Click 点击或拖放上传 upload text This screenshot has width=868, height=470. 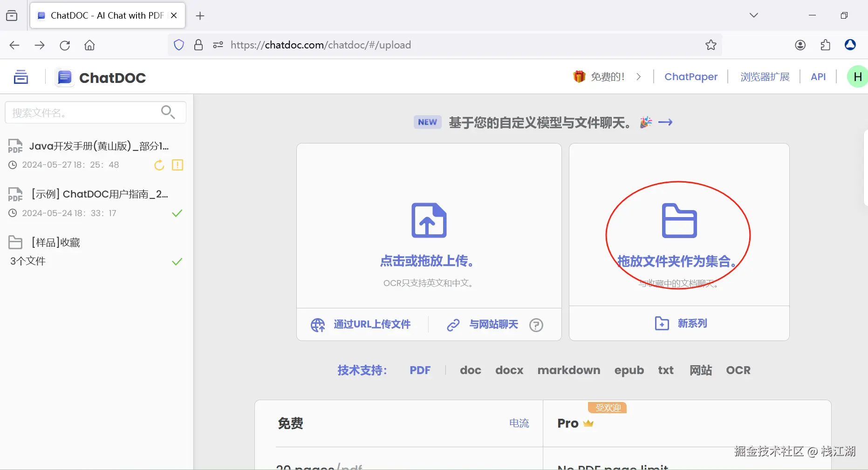(428, 261)
